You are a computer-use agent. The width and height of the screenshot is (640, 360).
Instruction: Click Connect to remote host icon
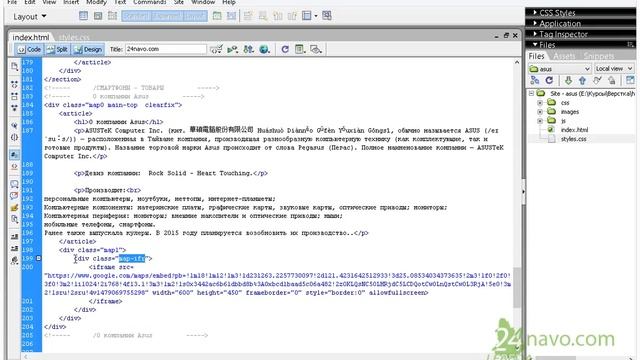535,80
